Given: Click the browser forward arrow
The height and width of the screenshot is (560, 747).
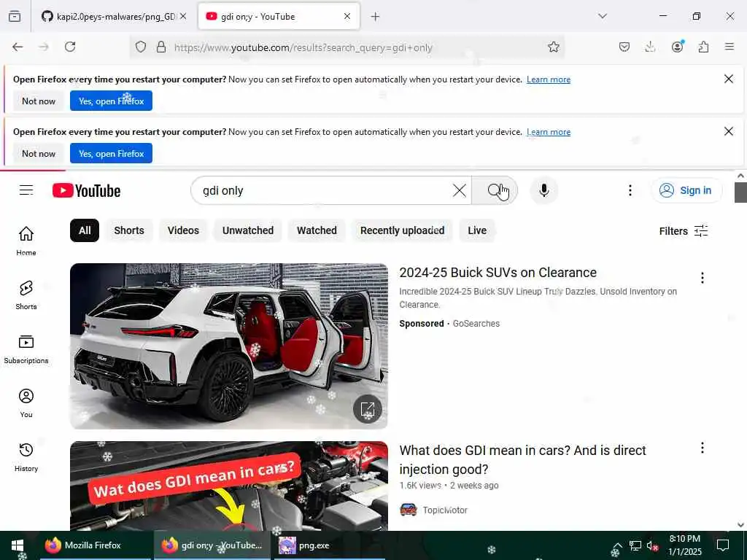Looking at the screenshot, I should (x=44, y=47).
